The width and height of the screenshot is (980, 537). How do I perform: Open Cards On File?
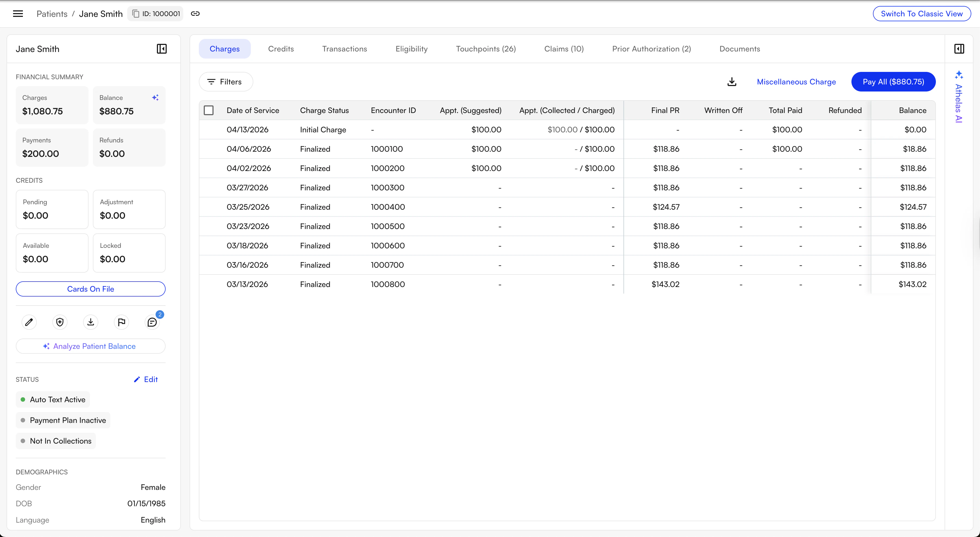click(x=90, y=289)
